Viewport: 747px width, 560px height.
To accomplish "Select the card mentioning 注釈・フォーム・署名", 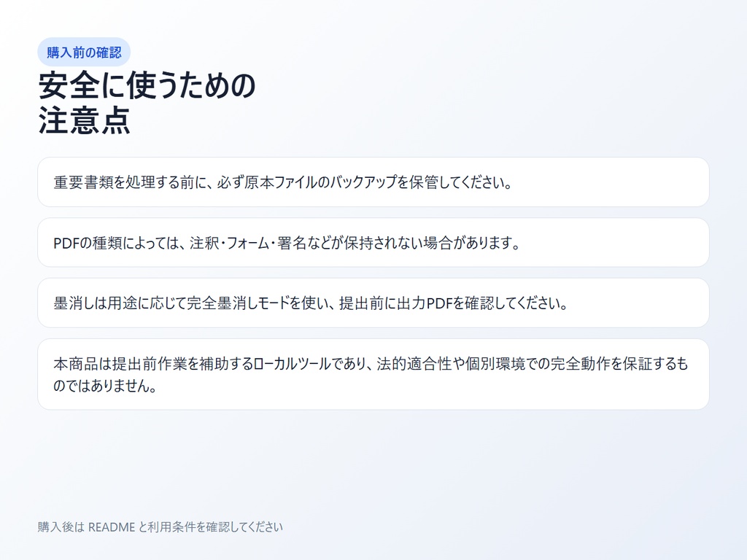I will coord(373,242).
